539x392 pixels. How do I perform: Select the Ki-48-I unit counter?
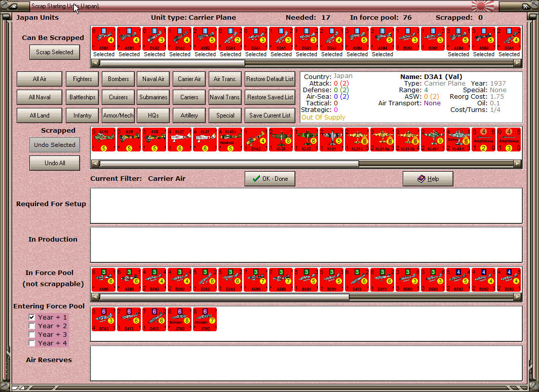pos(433,140)
